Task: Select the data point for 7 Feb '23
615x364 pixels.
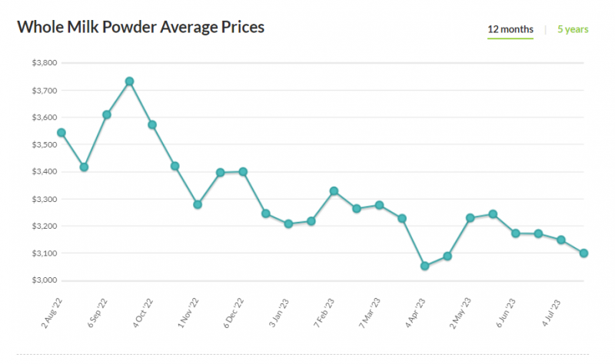Action: pos(334,191)
